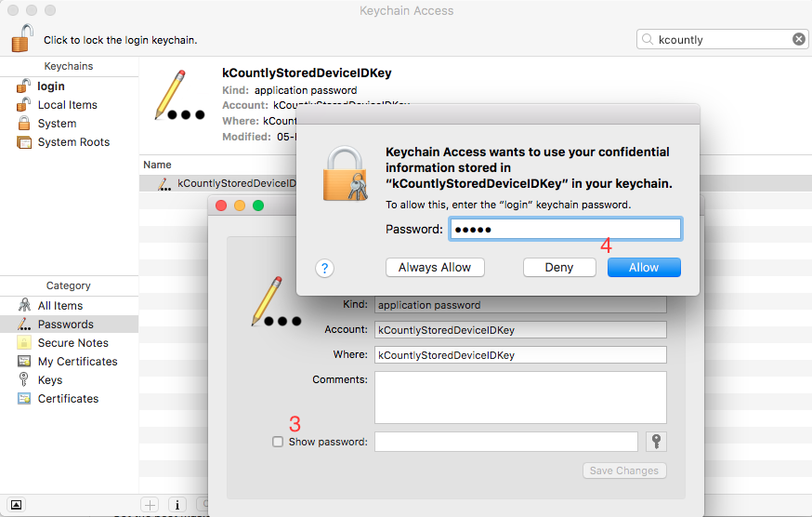Click the Secure Notes yellow note icon

(x=24, y=342)
